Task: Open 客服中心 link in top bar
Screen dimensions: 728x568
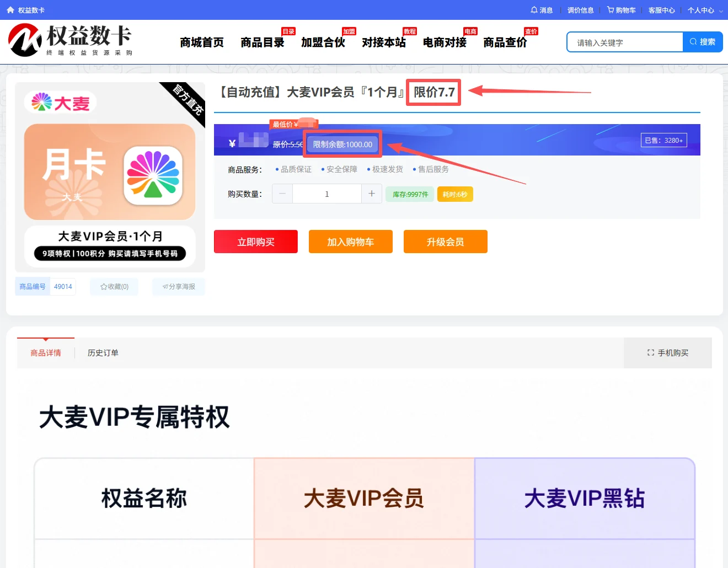Action: click(661, 10)
